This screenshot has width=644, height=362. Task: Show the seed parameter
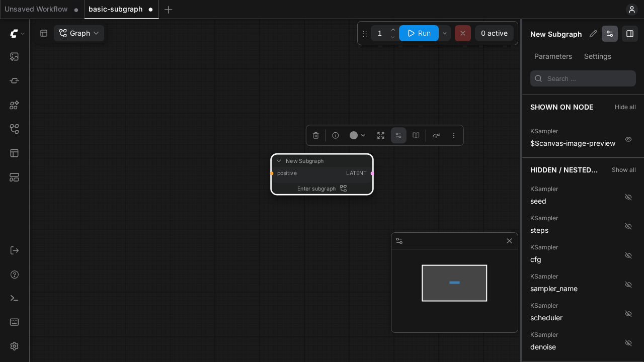coord(628,197)
